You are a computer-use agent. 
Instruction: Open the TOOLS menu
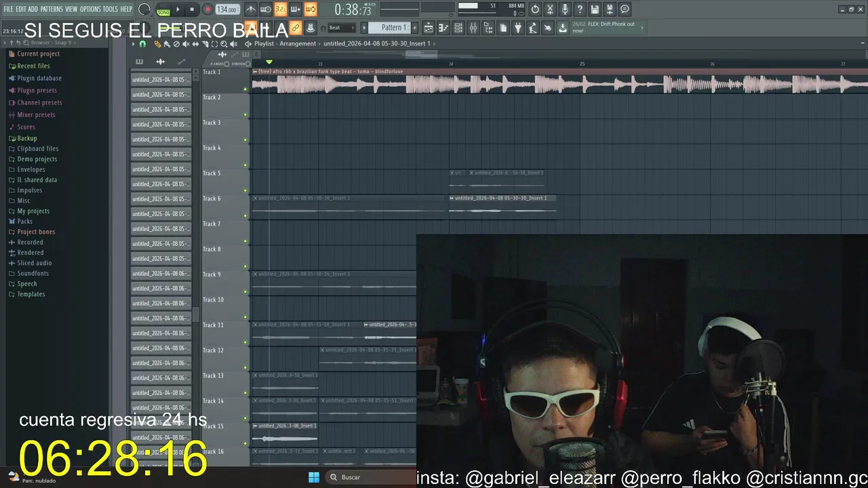click(110, 9)
